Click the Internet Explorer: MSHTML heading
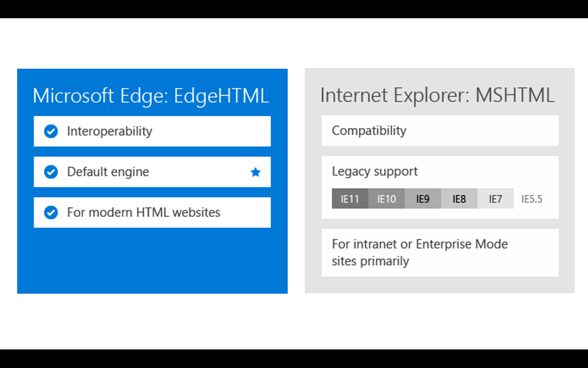Screen dimensions: 588x368 [x=437, y=95]
